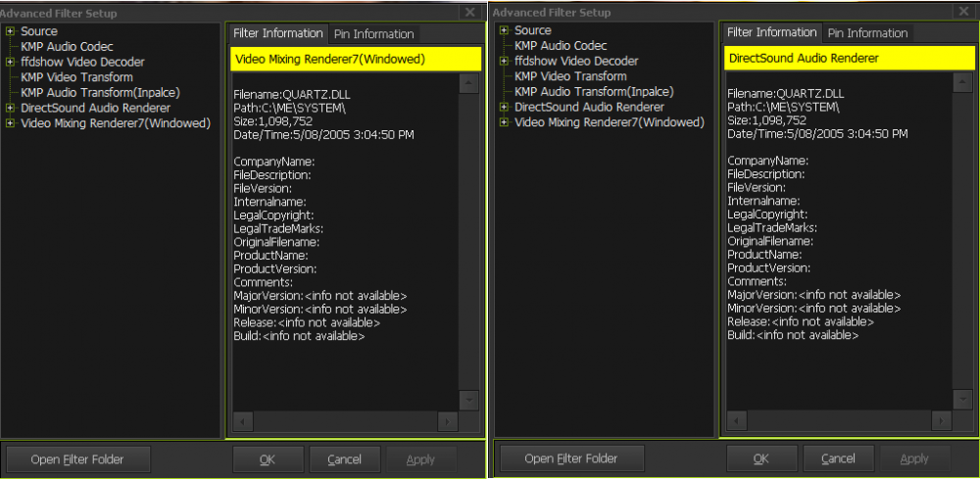
Task: Switch to Filter Information tab in right dialog
Action: [772, 32]
